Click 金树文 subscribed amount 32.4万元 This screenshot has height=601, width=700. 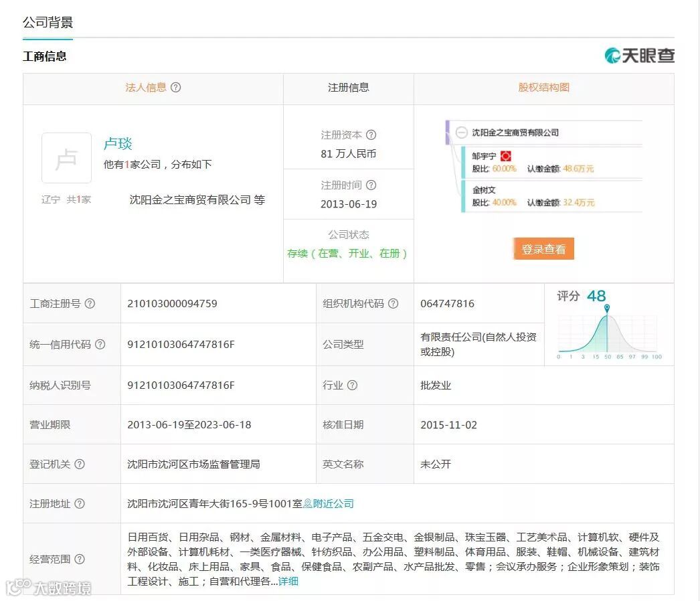click(x=579, y=203)
